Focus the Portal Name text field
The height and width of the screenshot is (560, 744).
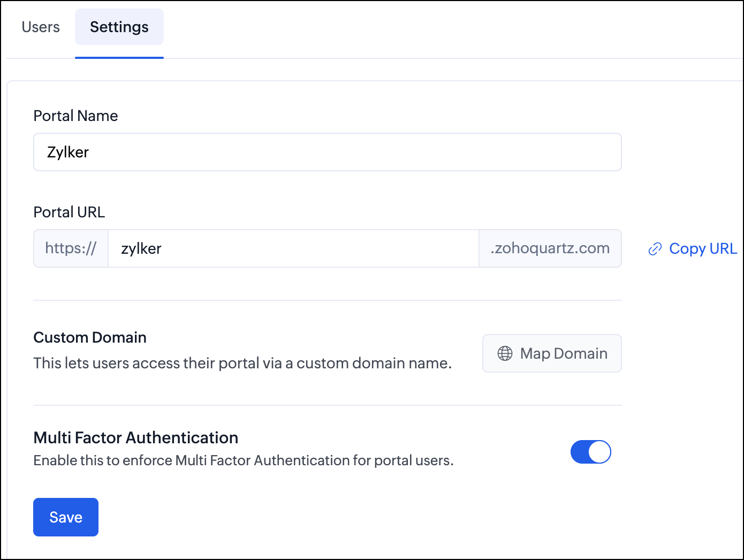click(327, 152)
